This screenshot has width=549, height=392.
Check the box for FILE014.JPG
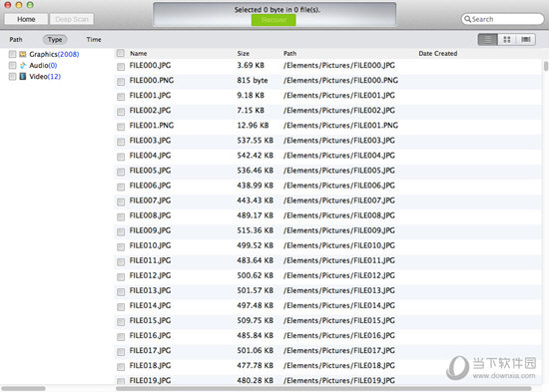121,307
